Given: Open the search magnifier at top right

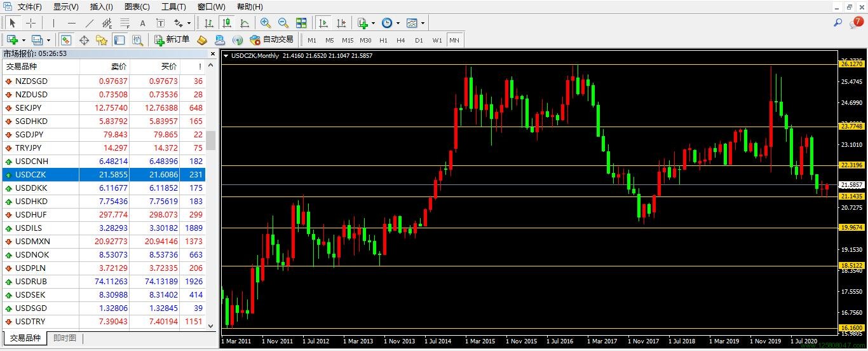Looking at the screenshot, I should [x=837, y=23].
